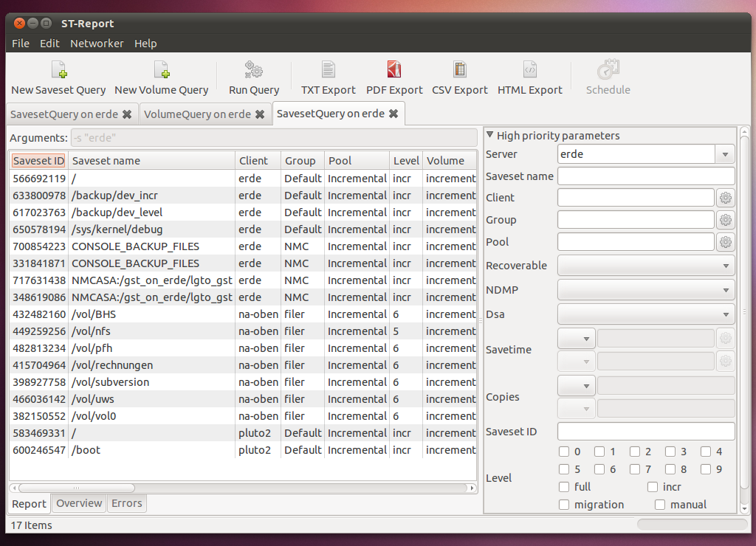756x546 pixels.
Task: Open the Networker menu
Action: [x=97, y=44]
